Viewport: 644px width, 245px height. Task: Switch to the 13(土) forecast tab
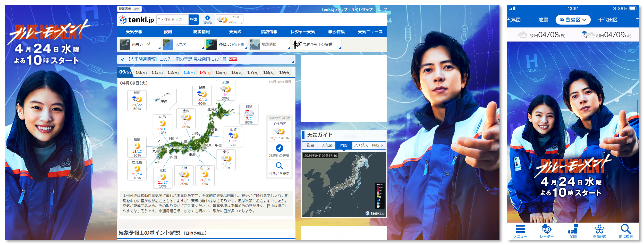coord(189,72)
